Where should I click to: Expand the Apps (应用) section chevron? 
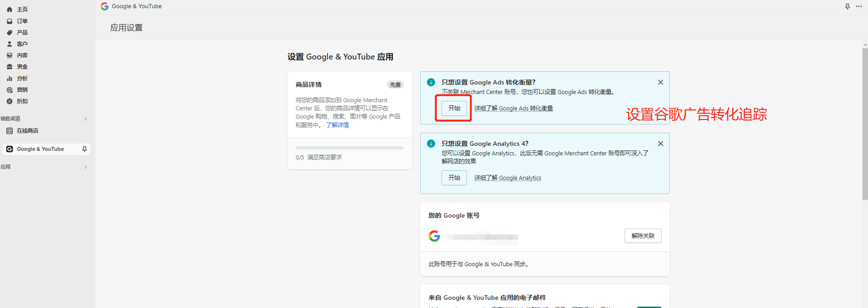[85, 167]
